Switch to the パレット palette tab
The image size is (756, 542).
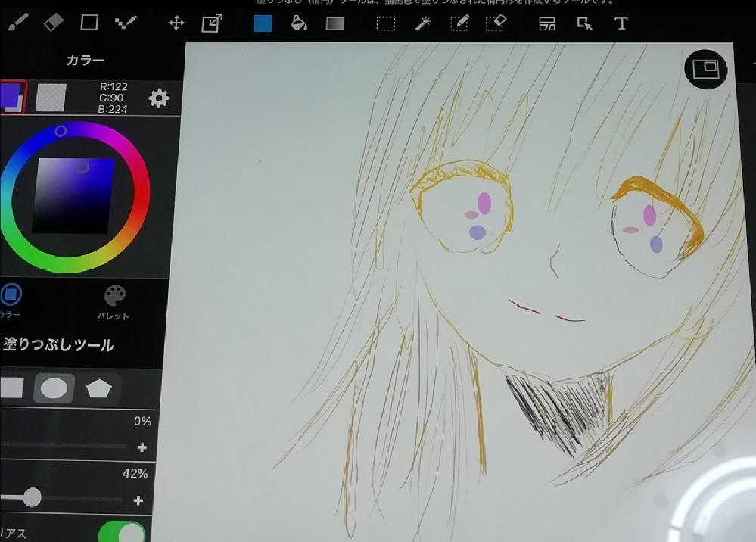pos(114,303)
